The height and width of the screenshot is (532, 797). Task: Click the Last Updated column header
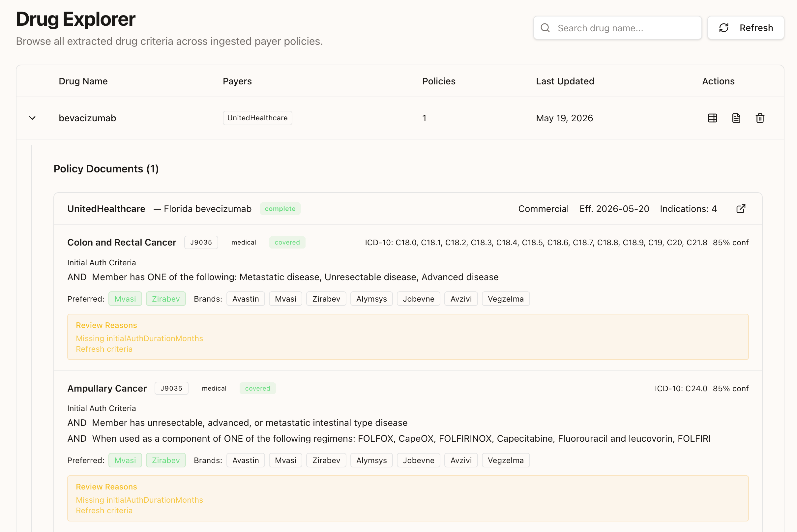coord(565,81)
